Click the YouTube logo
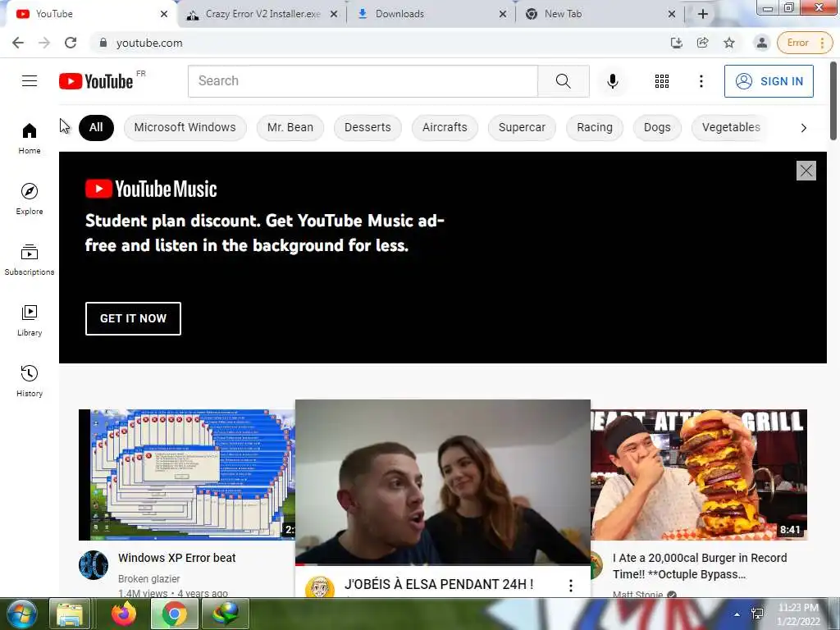The width and height of the screenshot is (840, 630). [x=96, y=81]
